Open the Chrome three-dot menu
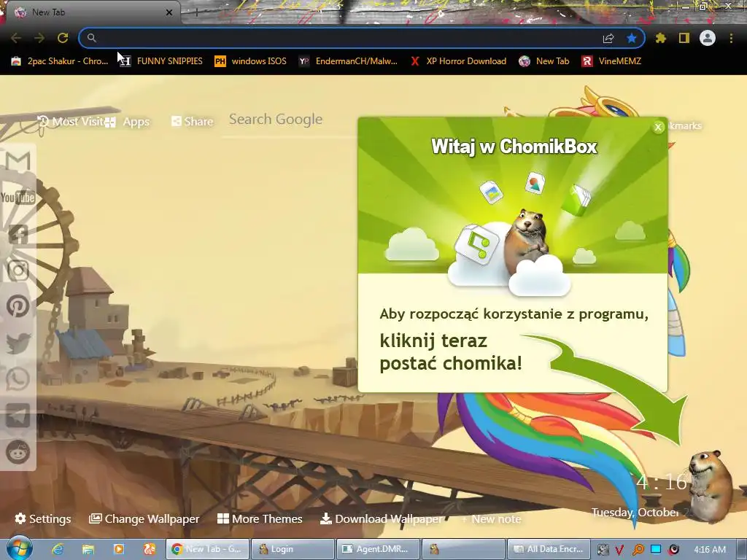The image size is (747, 560). pos(731,38)
